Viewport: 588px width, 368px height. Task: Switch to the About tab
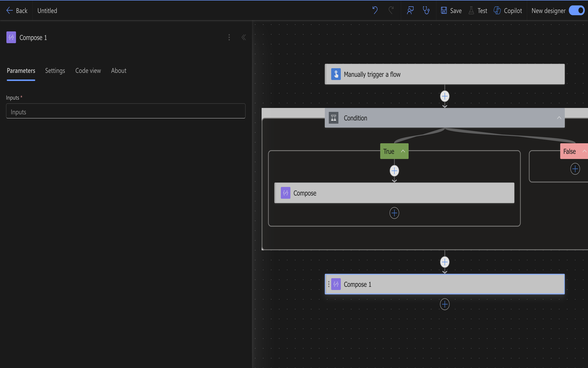click(119, 71)
